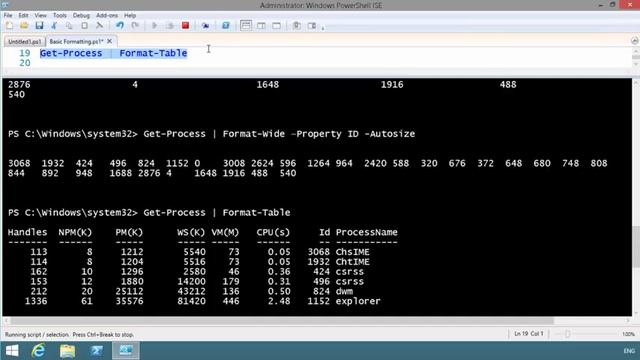Click the dwm process name

tap(344, 291)
